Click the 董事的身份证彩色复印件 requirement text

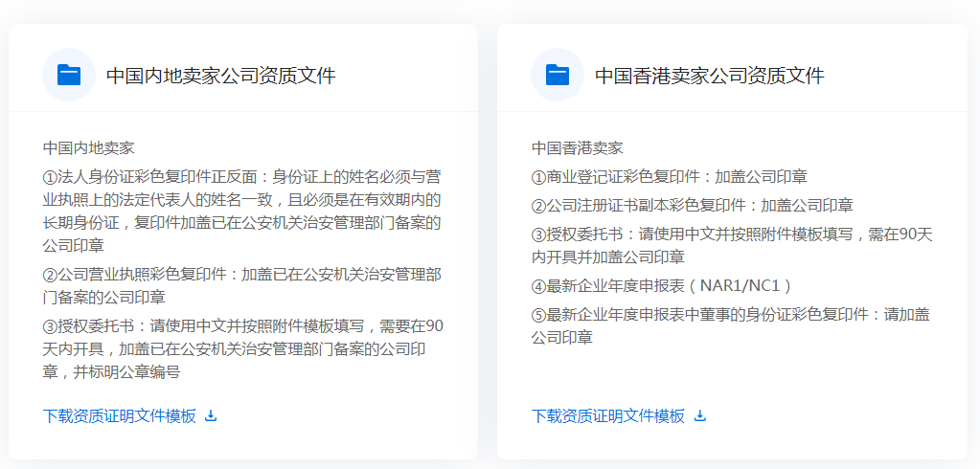pos(732,325)
